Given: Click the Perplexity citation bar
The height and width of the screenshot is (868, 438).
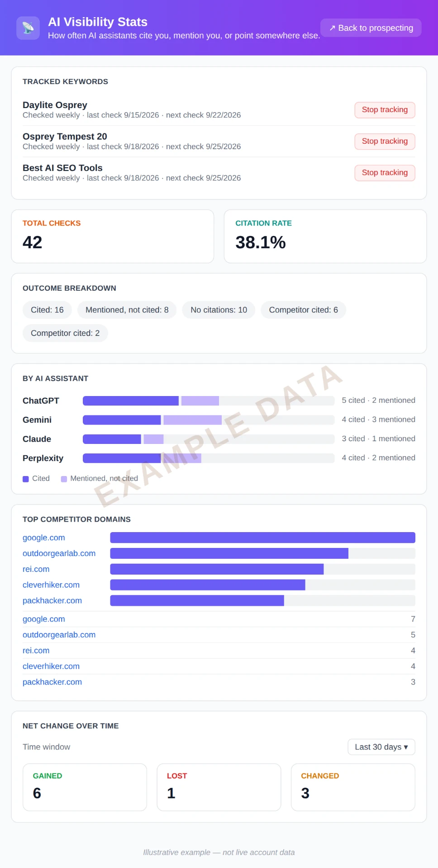Looking at the screenshot, I should point(209,458).
